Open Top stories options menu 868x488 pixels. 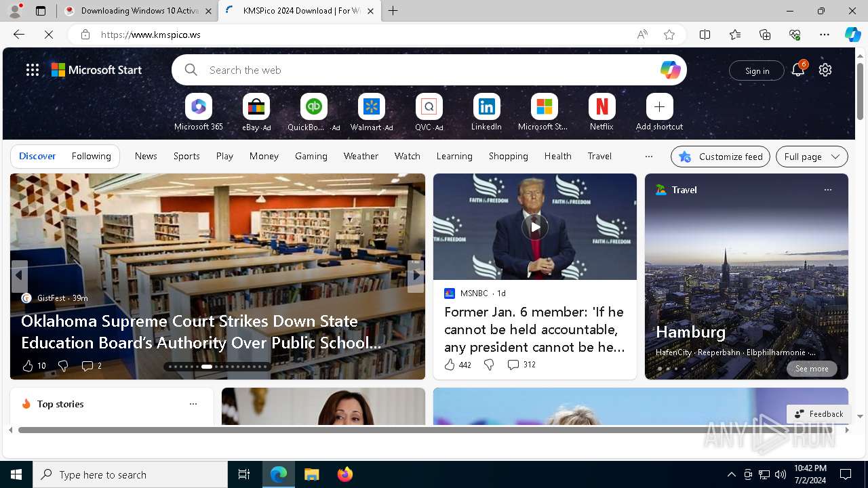(193, 404)
